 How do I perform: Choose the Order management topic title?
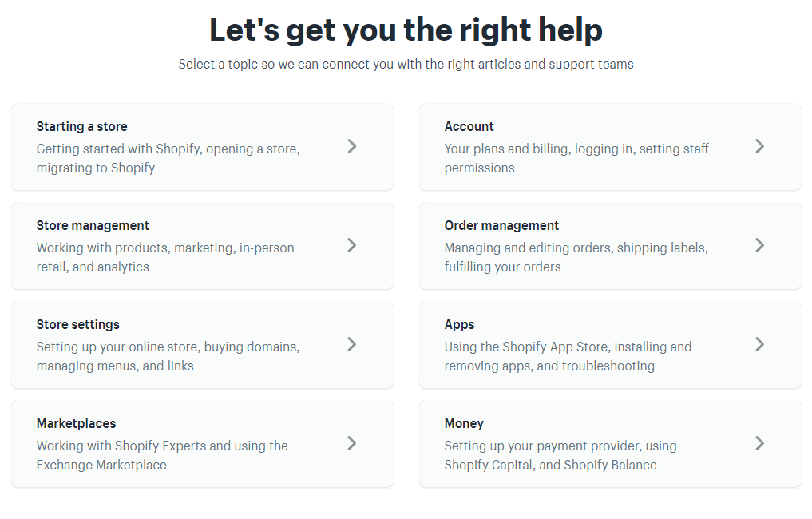(501, 226)
